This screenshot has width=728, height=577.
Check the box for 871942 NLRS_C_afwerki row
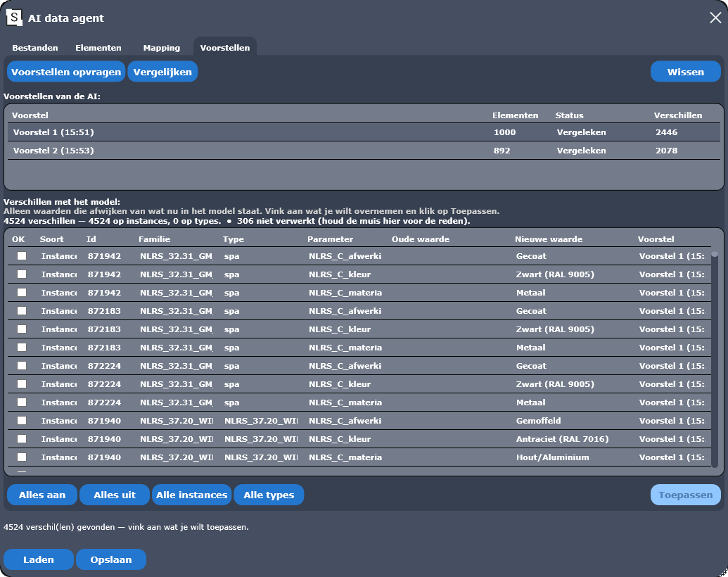(x=22, y=256)
